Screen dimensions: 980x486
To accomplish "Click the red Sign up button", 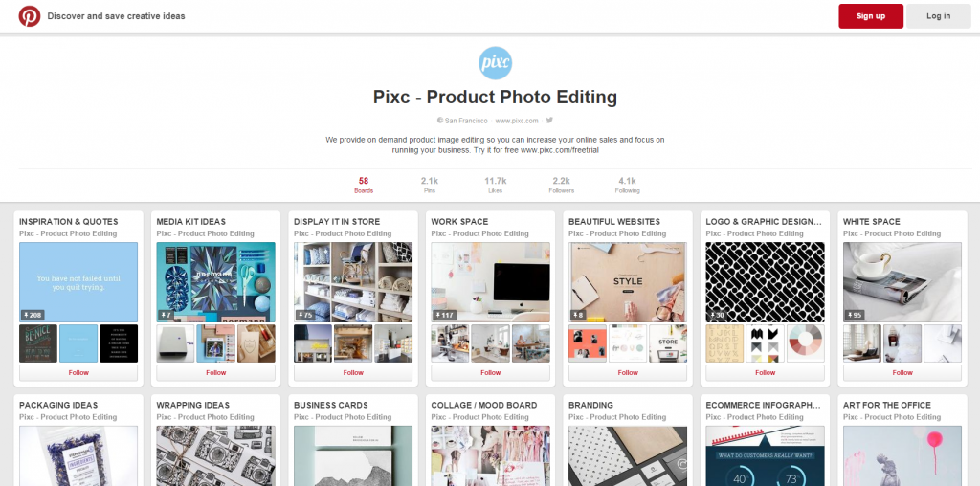I will (x=871, y=16).
